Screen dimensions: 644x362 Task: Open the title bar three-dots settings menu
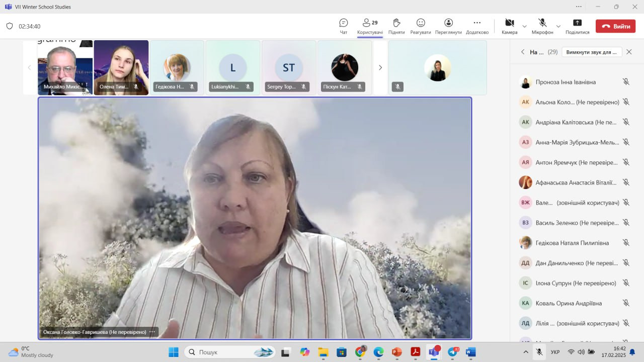point(579,7)
